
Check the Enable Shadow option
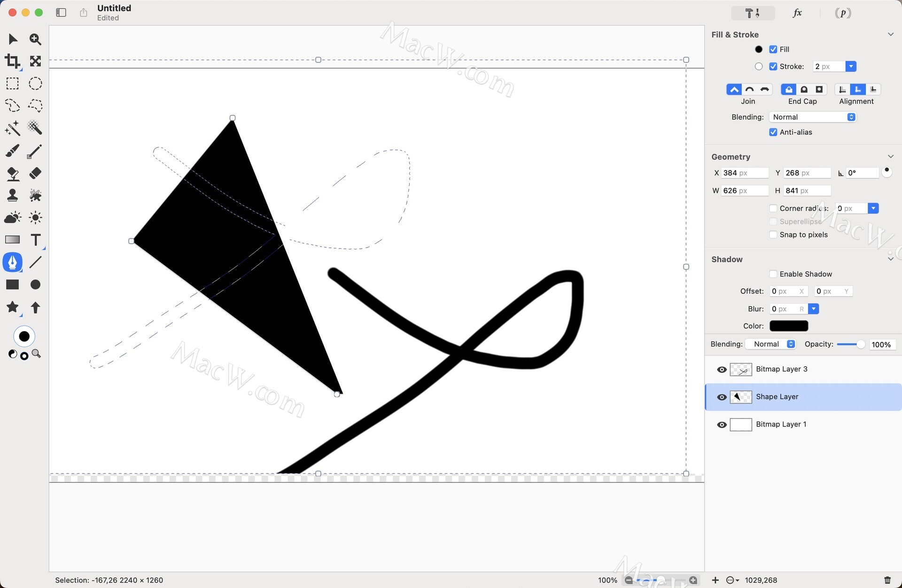(x=773, y=274)
